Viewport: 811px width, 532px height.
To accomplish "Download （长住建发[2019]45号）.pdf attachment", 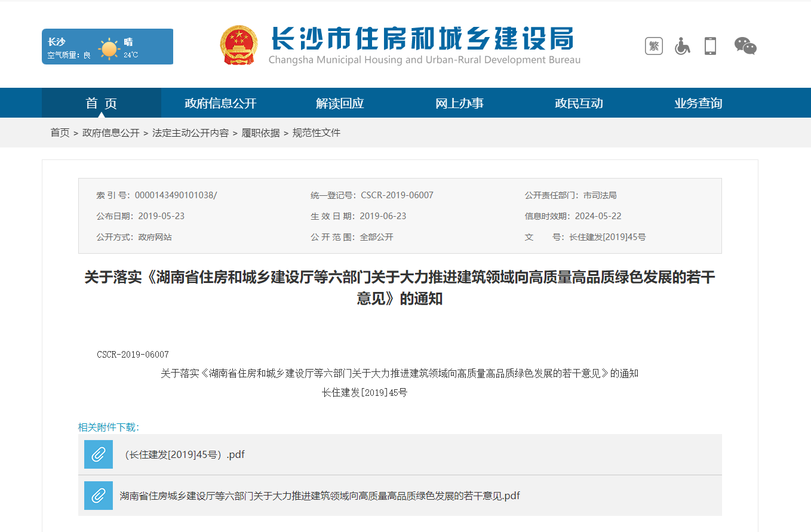I will pos(184,454).
